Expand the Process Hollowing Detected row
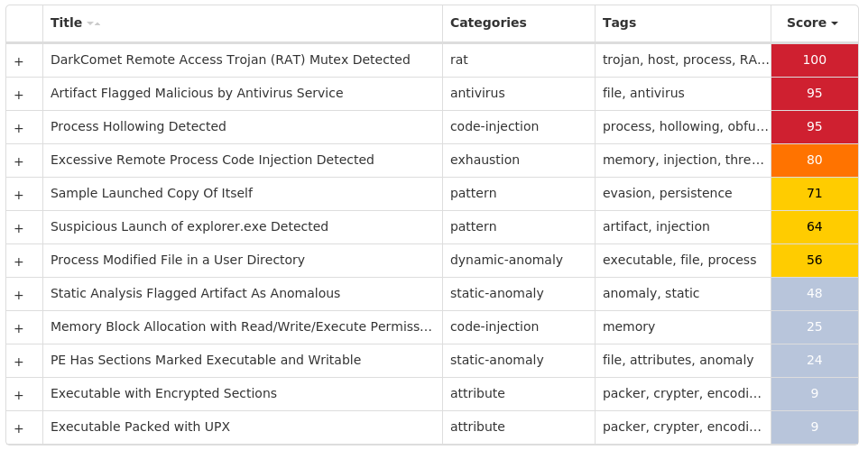 tap(19, 128)
